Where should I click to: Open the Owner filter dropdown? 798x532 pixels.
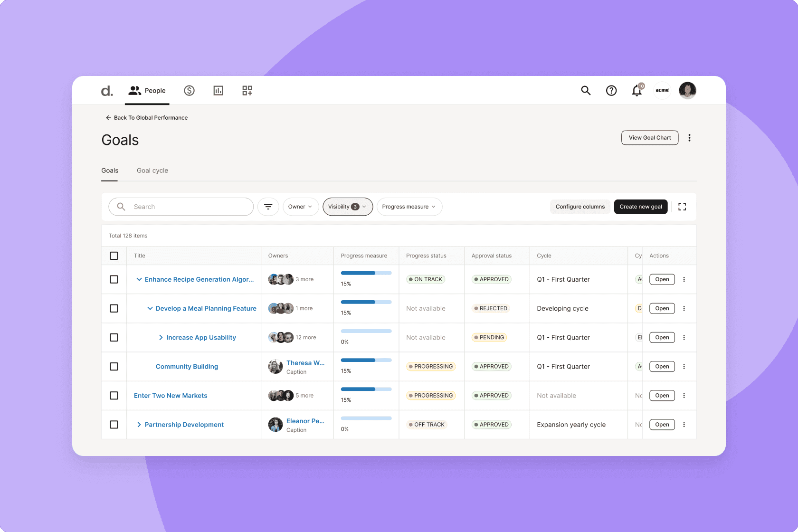pyautogui.click(x=301, y=207)
